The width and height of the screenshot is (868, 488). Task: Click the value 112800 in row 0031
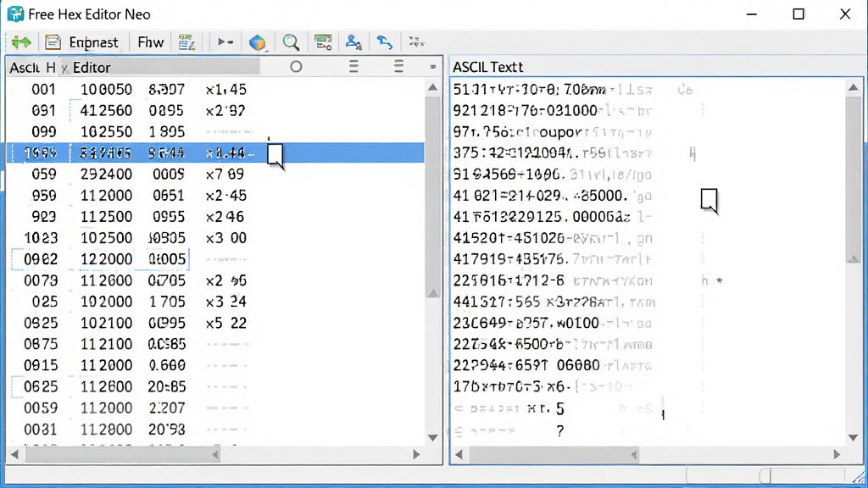coord(106,430)
